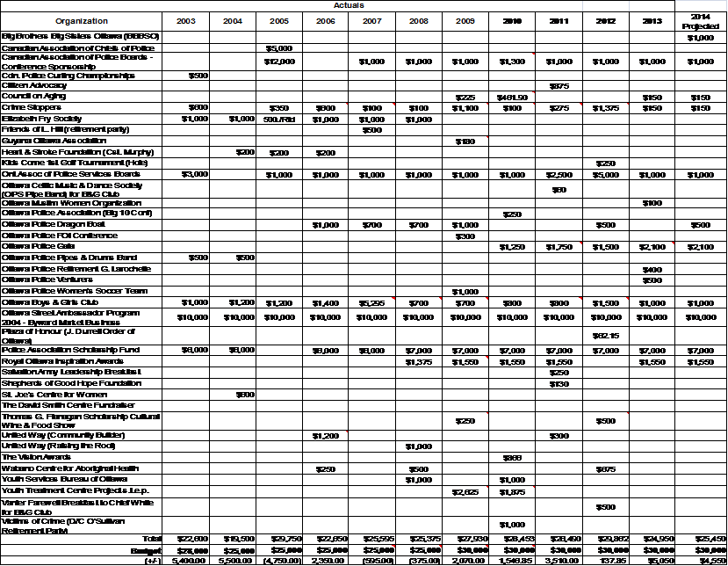Select the Ottawa Police Women's Soccer Team label
The image size is (728, 566).
tap(75, 292)
